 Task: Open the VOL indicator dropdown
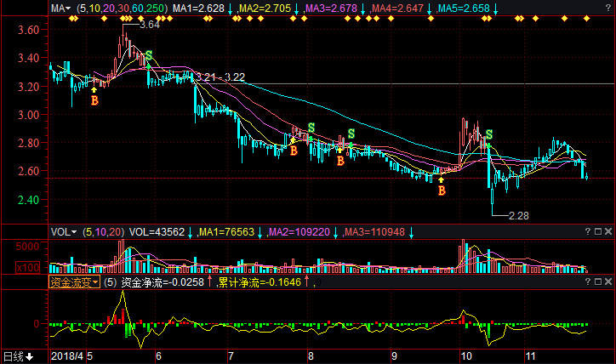click(64, 232)
